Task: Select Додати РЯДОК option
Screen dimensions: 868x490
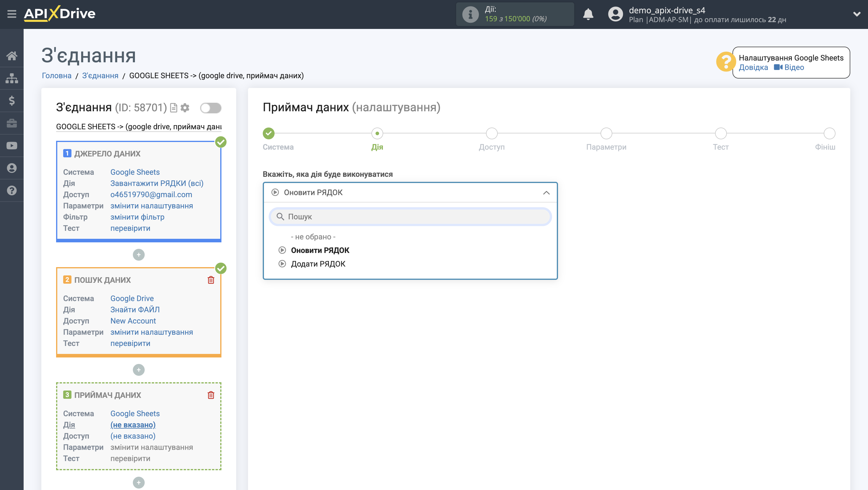Action: point(318,264)
